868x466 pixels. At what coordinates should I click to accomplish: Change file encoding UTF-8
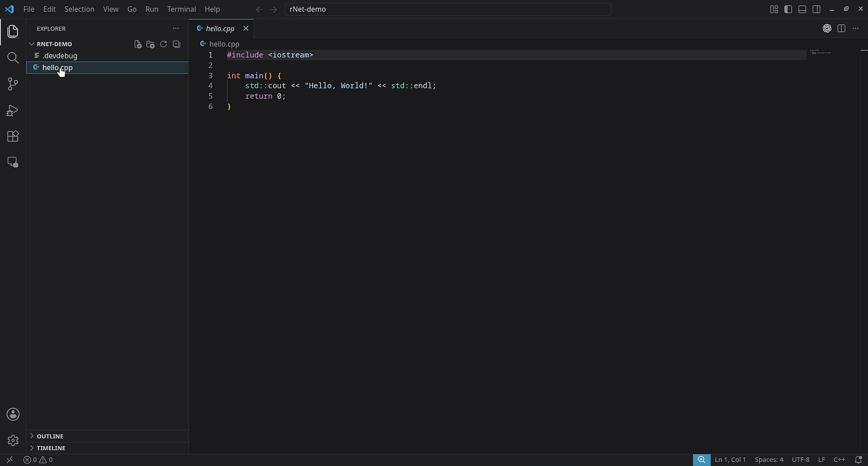click(800, 460)
